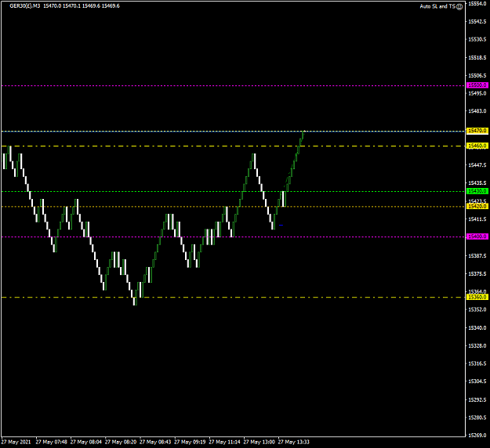Image resolution: width=490 pixels, height=448 pixels.
Task: Click the '27 May 08:43' time label
Action: 155,442
